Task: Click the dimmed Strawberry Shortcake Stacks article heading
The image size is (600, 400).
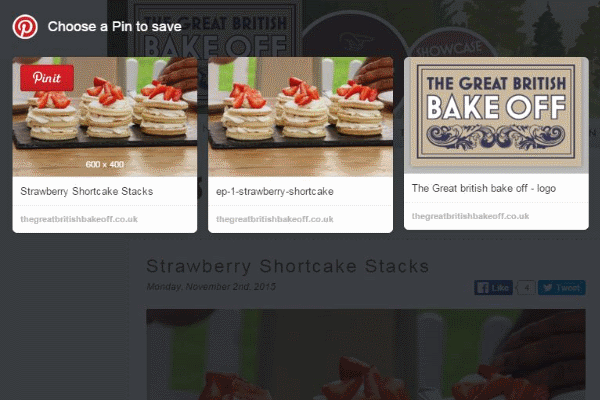Action: tap(287, 266)
